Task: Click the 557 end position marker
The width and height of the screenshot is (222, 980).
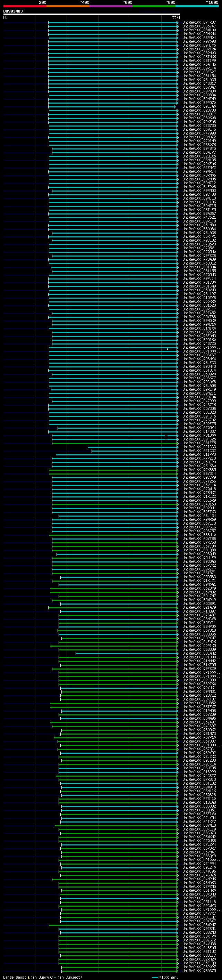Action: coord(175,17)
